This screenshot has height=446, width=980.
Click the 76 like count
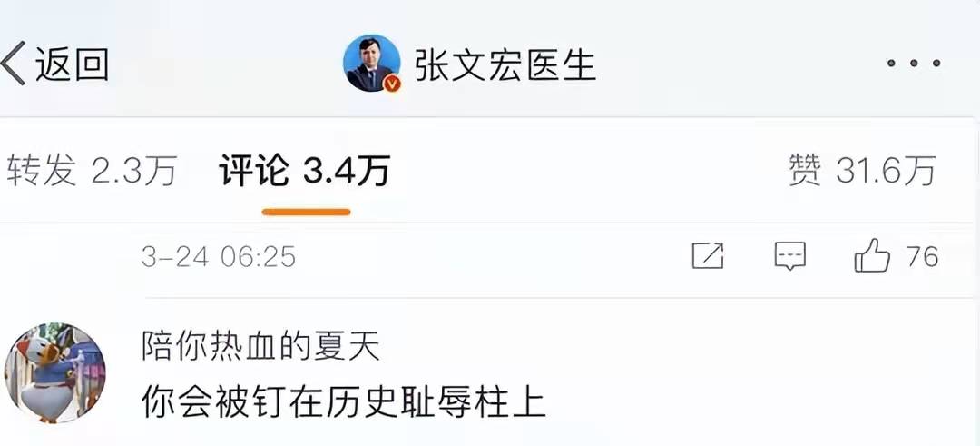[923, 256]
